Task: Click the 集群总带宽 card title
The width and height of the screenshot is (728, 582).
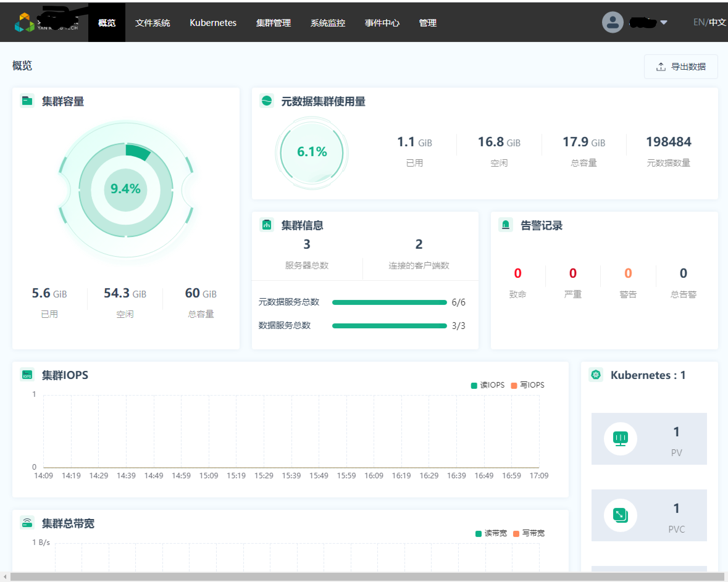Action: pyautogui.click(x=68, y=523)
